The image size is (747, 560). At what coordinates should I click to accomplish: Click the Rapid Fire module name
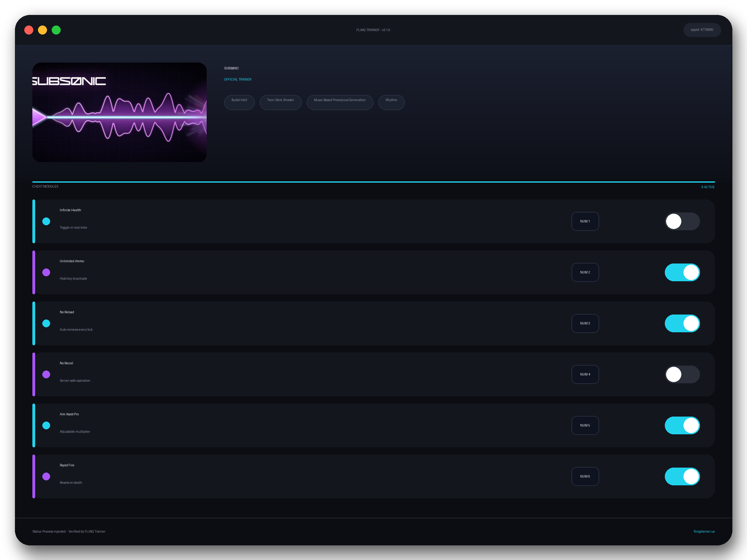(67, 465)
